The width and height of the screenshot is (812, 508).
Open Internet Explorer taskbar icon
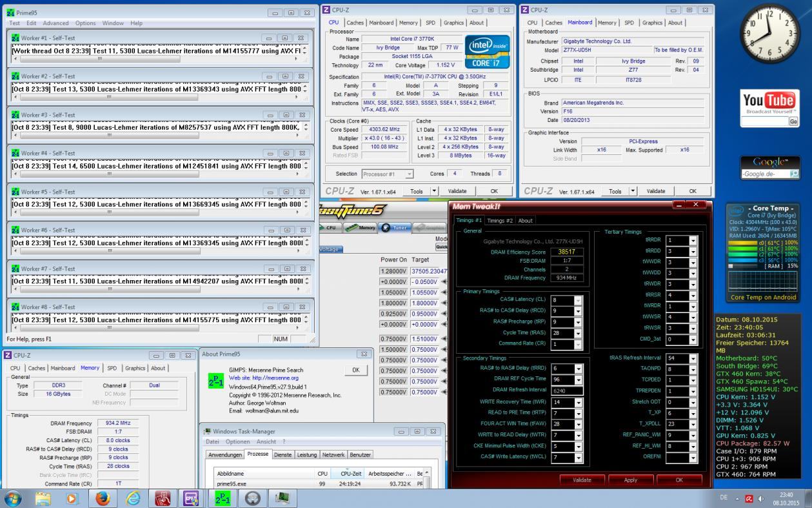coord(132,498)
